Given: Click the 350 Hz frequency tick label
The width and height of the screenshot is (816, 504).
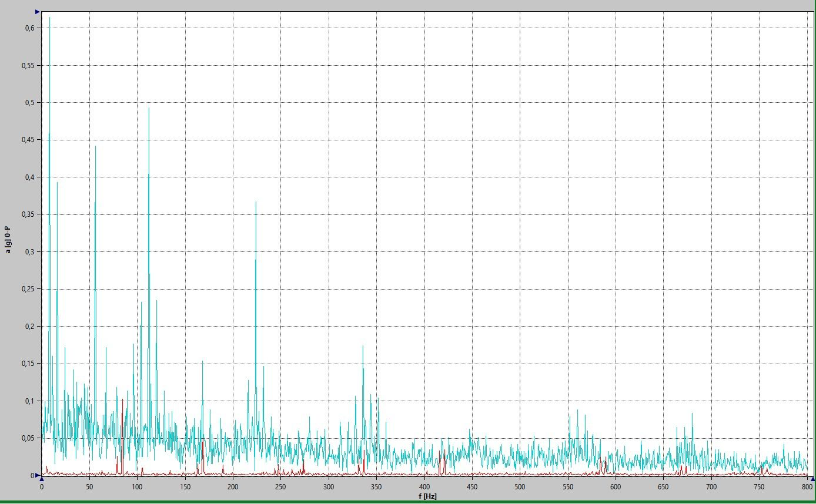Looking at the screenshot, I should coord(376,487).
